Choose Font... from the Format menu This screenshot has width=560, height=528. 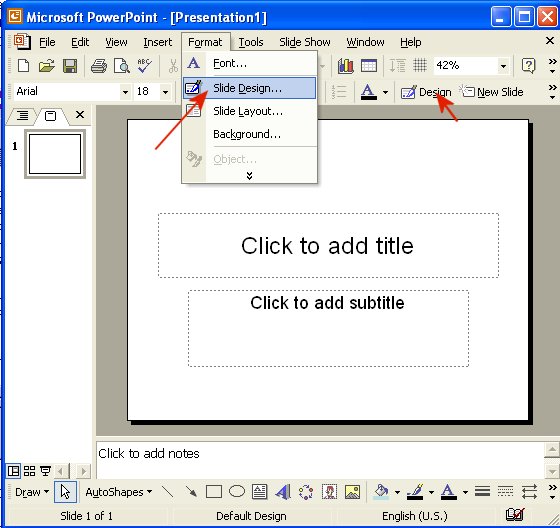(249, 63)
